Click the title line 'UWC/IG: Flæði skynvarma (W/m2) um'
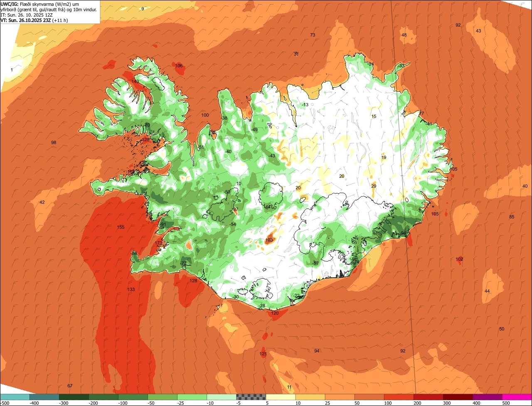Viewport: 532px width, 406px height. pyautogui.click(x=40, y=4)
